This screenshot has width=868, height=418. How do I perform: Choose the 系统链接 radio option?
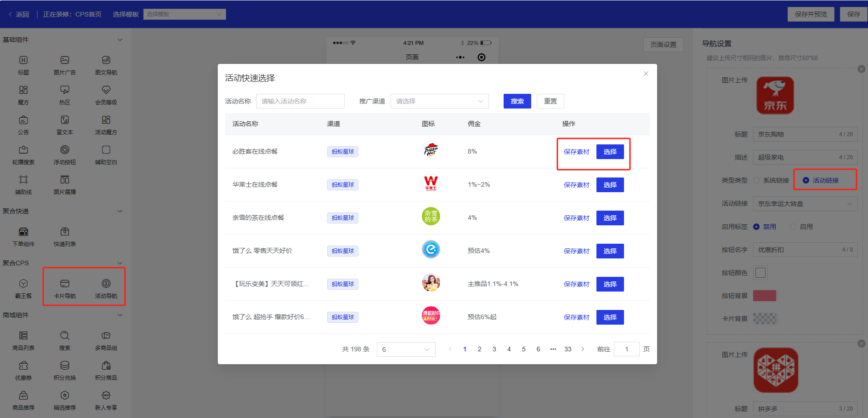click(756, 180)
